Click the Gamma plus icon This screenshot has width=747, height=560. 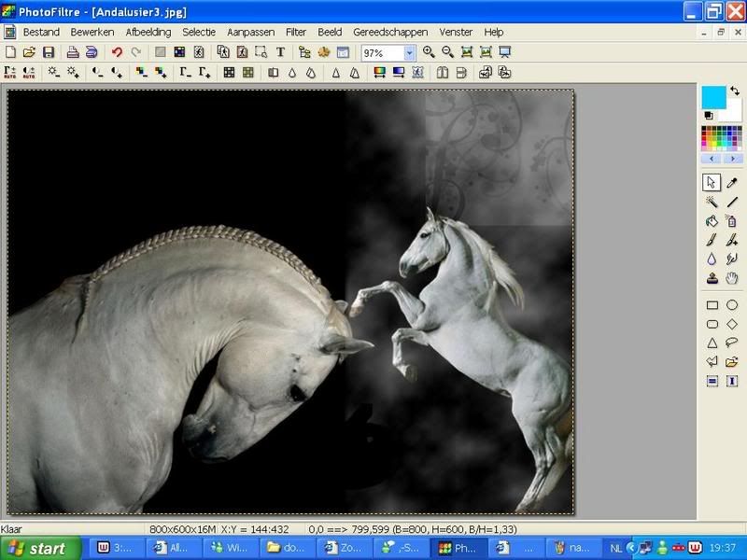[x=204, y=73]
